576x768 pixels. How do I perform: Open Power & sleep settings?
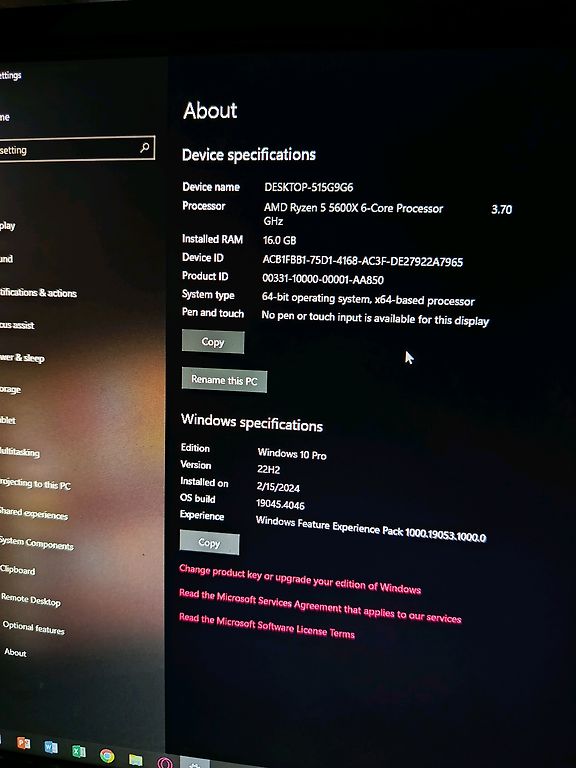point(22,358)
